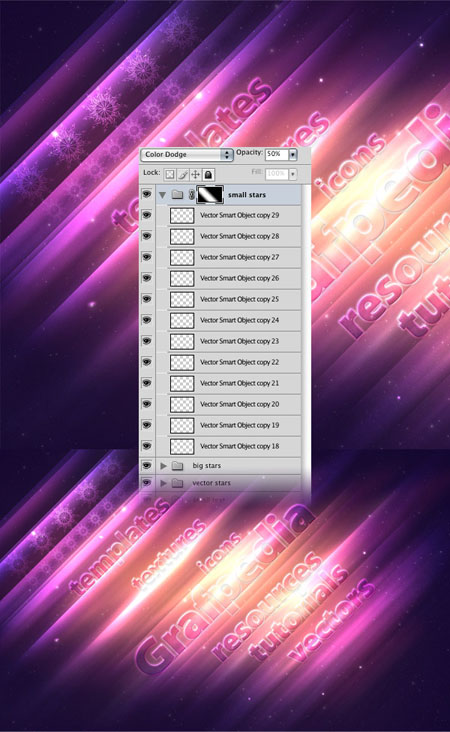Open the Opacity slider arrow
Viewport: 450px width, 732px height.
[293, 155]
